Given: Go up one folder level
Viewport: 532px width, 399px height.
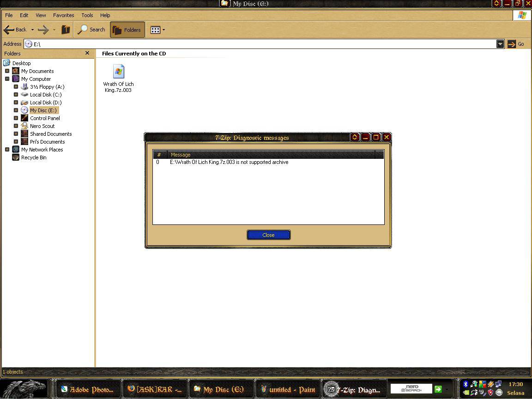Looking at the screenshot, I should tap(66, 30).
